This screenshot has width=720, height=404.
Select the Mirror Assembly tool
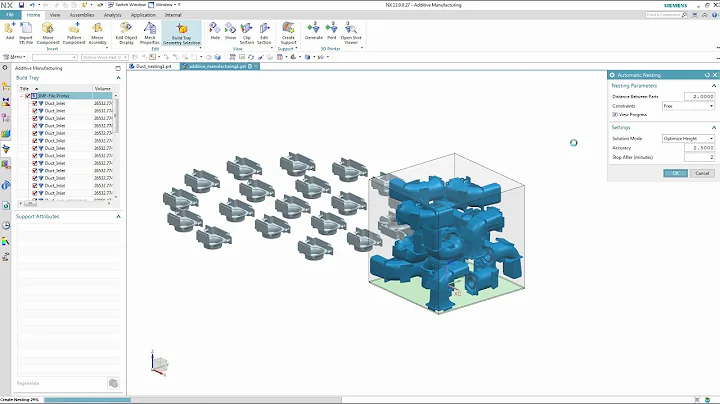tap(97, 33)
